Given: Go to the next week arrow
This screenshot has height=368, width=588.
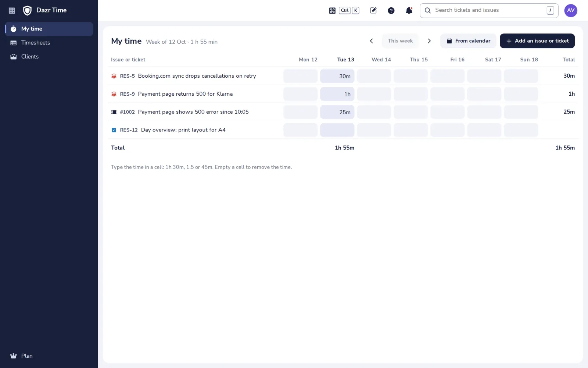Looking at the screenshot, I should click(x=429, y=41).
